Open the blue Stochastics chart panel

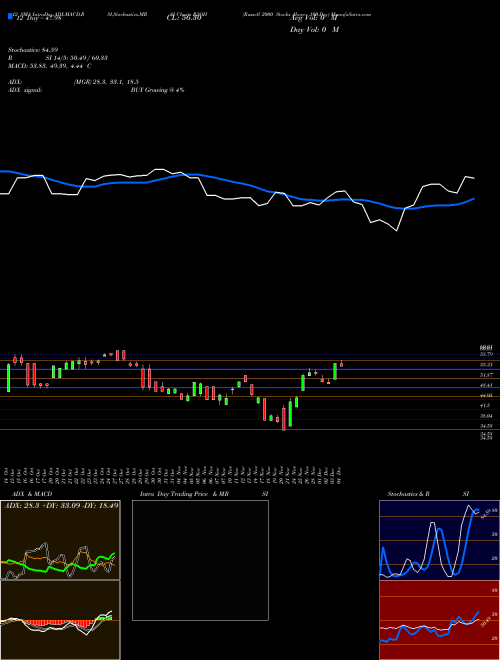[439, 540]
